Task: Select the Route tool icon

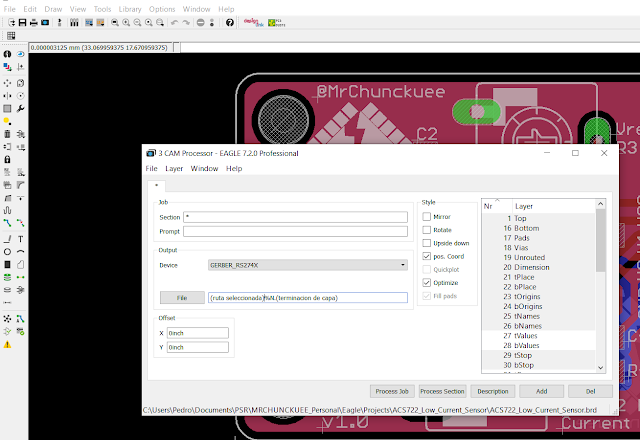Action: (x=7, y=223)
